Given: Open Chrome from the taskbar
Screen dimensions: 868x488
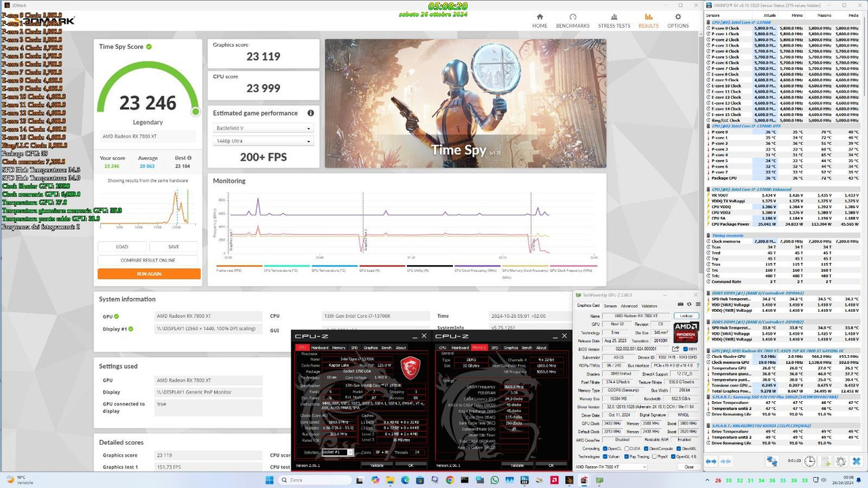Looking at the screenshot, I should coord(450,480).
